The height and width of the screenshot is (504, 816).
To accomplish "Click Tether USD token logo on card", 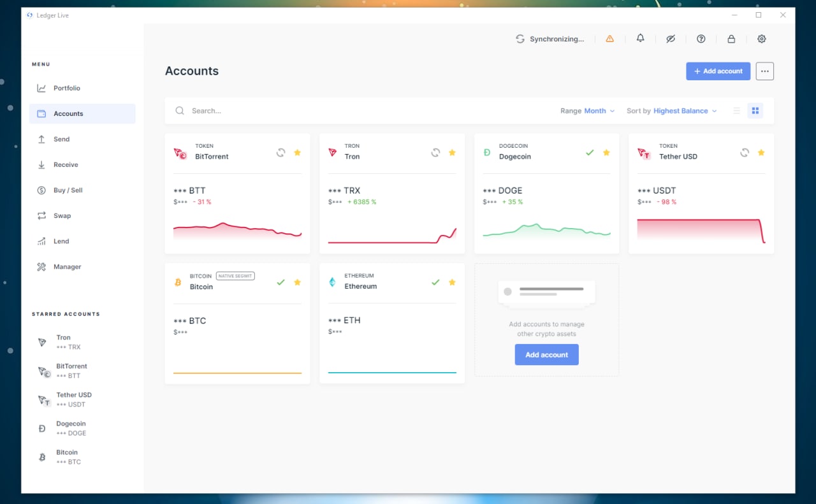I will (x=644, y=153).
